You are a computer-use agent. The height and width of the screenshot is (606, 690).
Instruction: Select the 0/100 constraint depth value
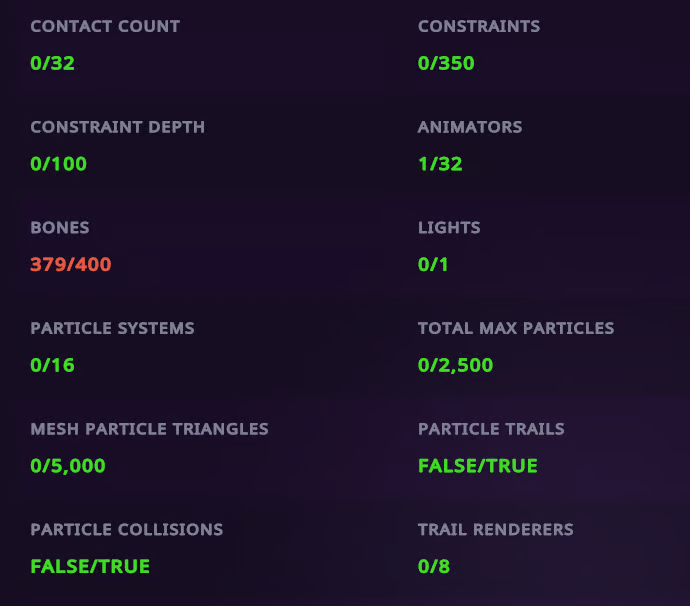point(59,164)
